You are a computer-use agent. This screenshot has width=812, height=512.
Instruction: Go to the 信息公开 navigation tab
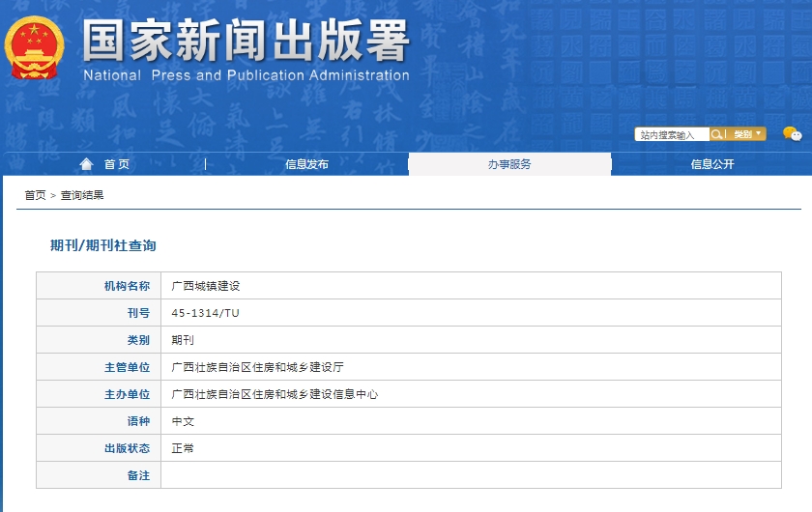[x=712, y=164]
